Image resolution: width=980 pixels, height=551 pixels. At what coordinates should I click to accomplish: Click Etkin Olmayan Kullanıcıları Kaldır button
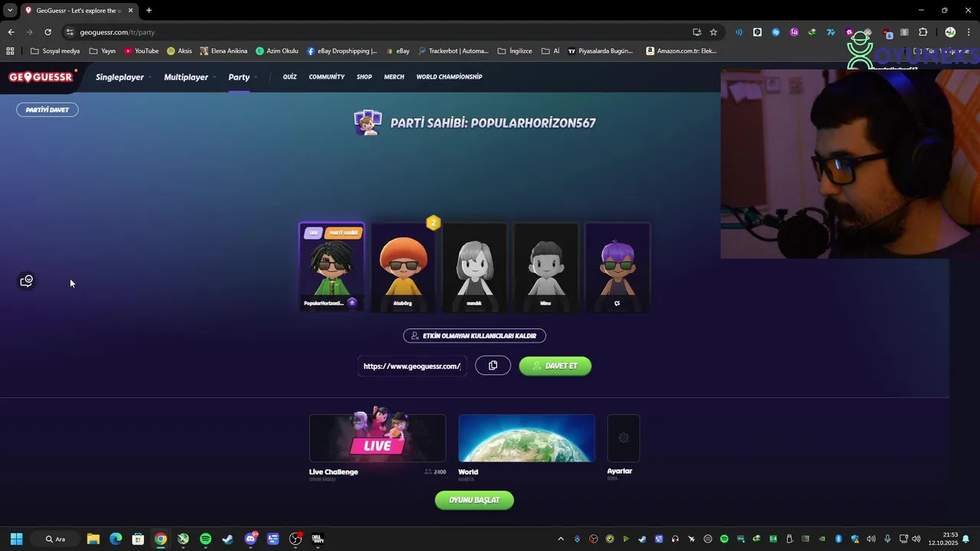[x=475, y=335]
